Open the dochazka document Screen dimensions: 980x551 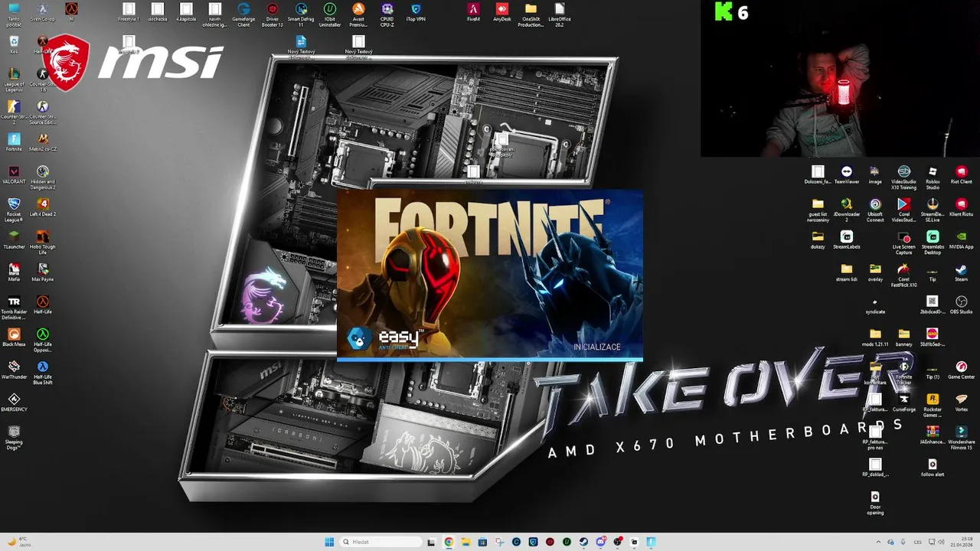[158, 12]
